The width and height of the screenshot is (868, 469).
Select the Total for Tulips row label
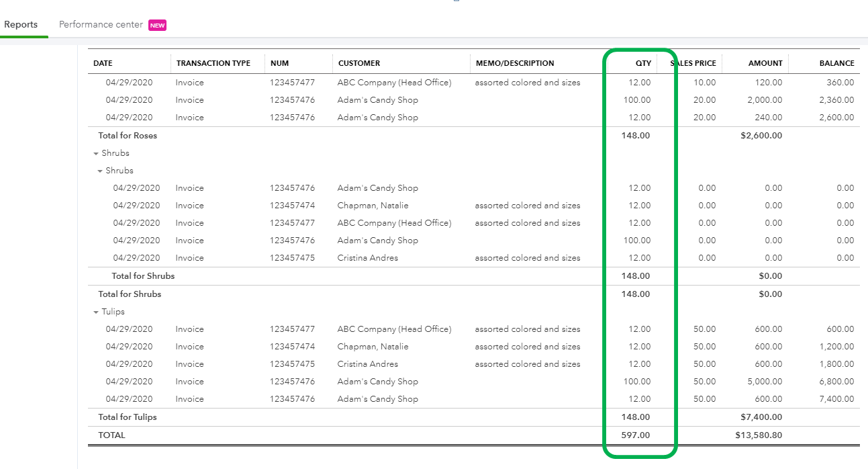[128, 417]
